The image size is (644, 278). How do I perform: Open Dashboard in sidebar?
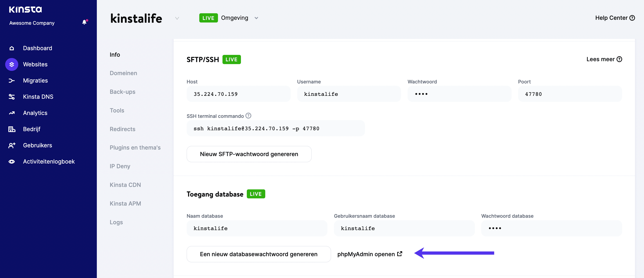(x=38, y=48)
